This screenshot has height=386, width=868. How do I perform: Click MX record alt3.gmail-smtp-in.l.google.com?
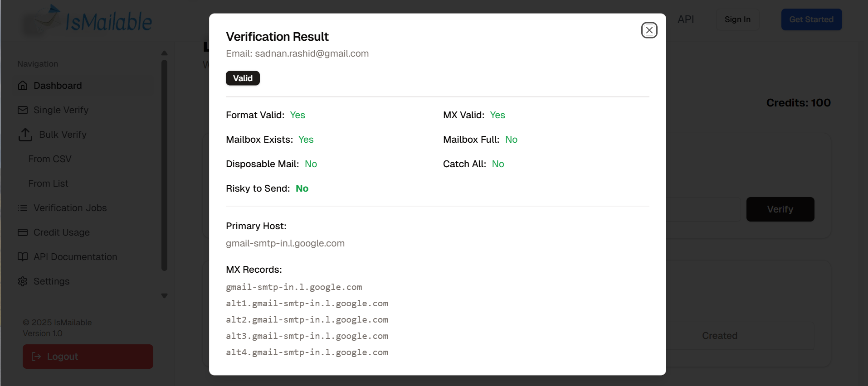click(x=307, y=336)
